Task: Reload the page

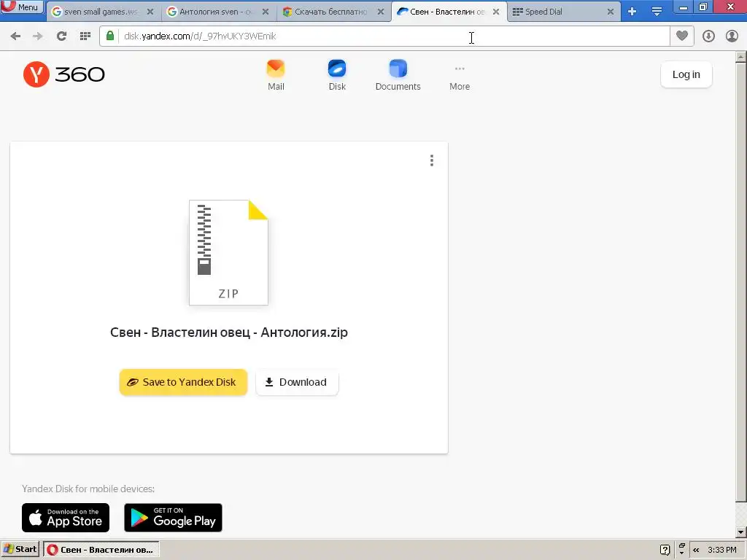Action: click(x=61, y=36)
